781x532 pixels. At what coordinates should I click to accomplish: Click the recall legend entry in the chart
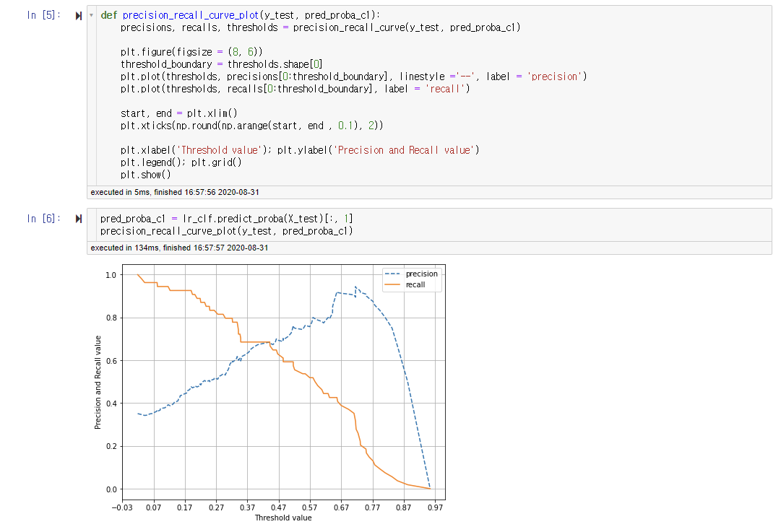(405, 284)
